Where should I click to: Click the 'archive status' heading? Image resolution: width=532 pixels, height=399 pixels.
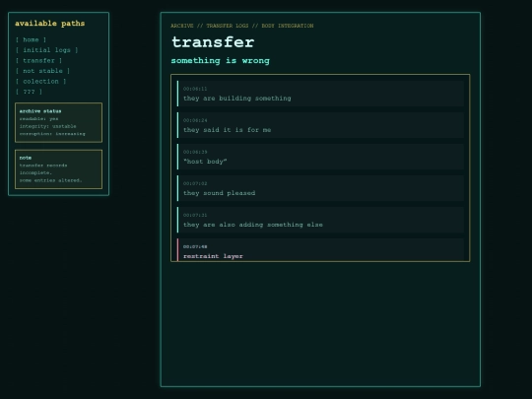pos(40,111)
